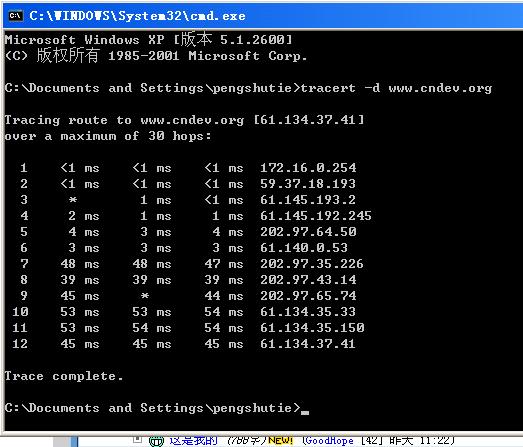
Task: Click the small square icon beside the smiley
Action: [x=137, y=439]
